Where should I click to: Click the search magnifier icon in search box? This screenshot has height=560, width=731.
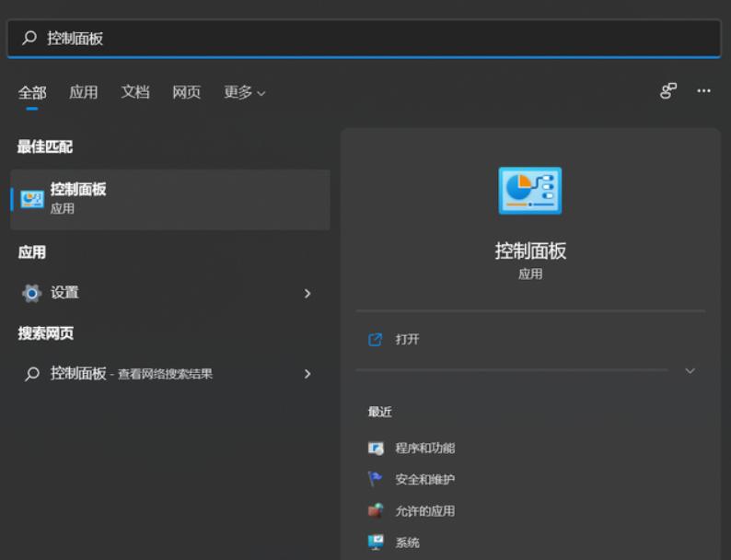[x=29, y=38]
